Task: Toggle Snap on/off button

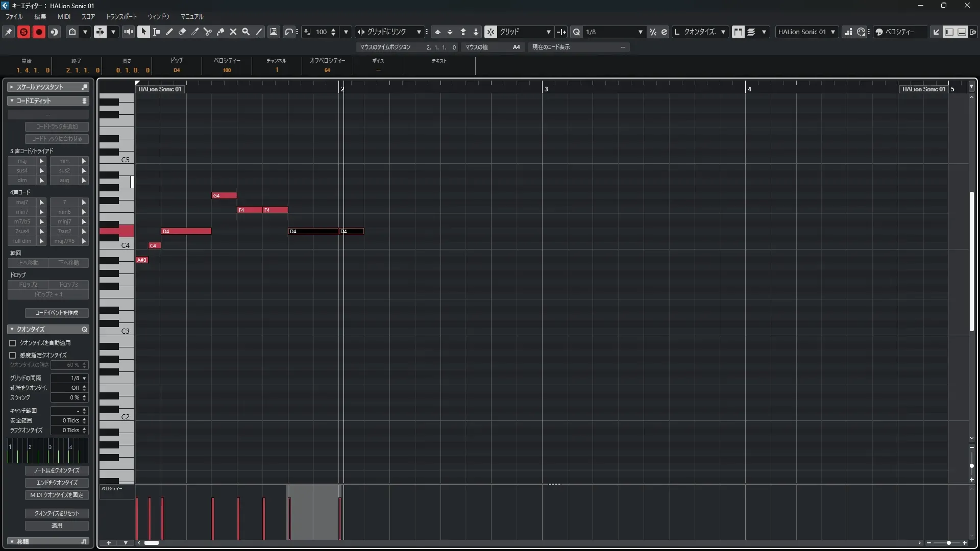Action: click(490, 32)
